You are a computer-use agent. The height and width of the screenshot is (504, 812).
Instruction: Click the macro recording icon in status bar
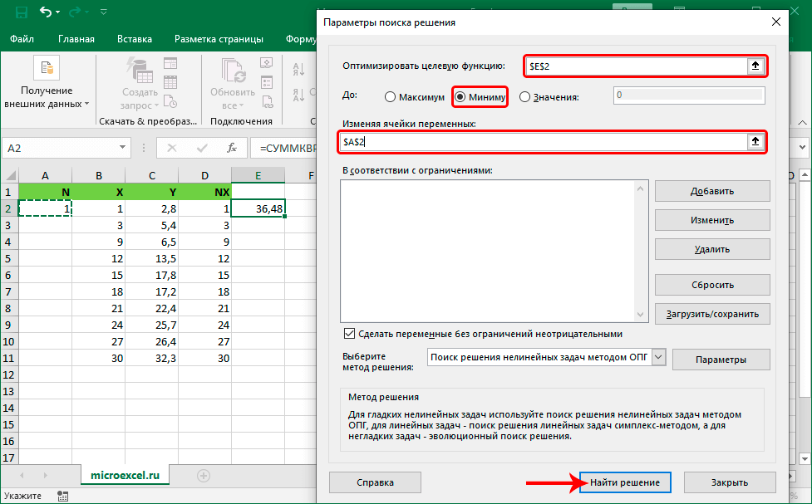(x=62, y=496)
